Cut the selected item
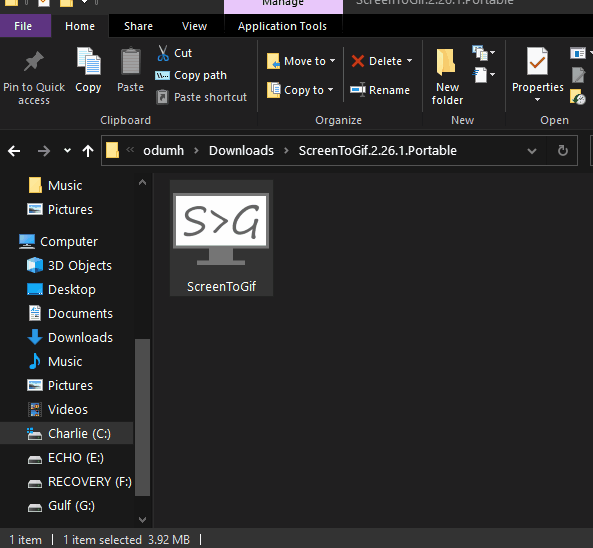 pos(174,53)
